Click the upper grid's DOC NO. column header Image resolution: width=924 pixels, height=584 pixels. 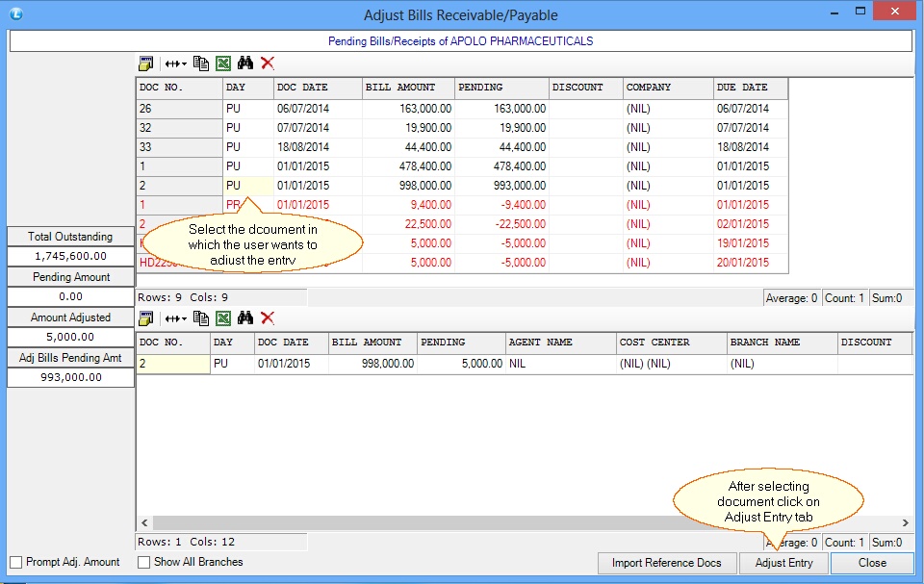click(x=179, y=88)
